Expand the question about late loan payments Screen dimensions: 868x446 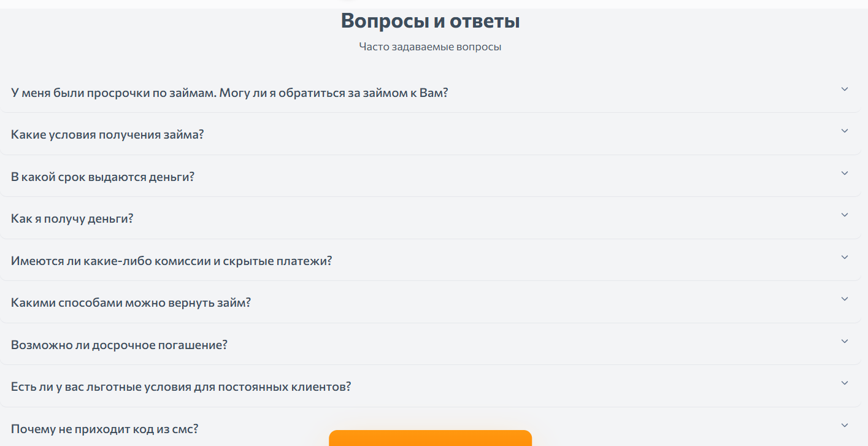229,93
